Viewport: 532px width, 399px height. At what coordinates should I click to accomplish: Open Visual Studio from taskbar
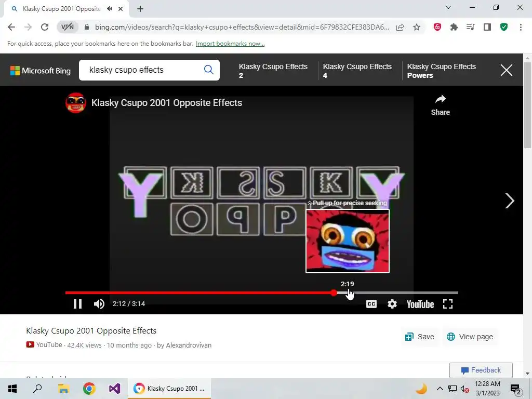tap(115, 389)
